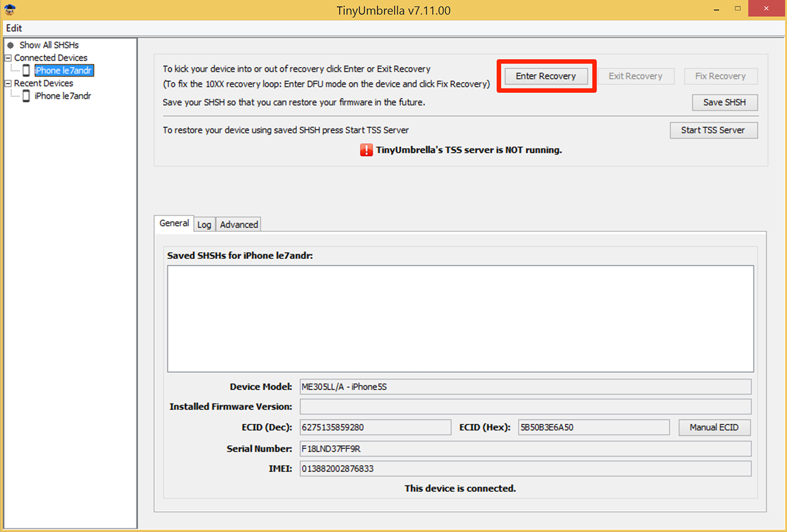The image size is (787, 532).
Task: Click the TinyUmbrella app icon in title bar
Action: [10, 10]
